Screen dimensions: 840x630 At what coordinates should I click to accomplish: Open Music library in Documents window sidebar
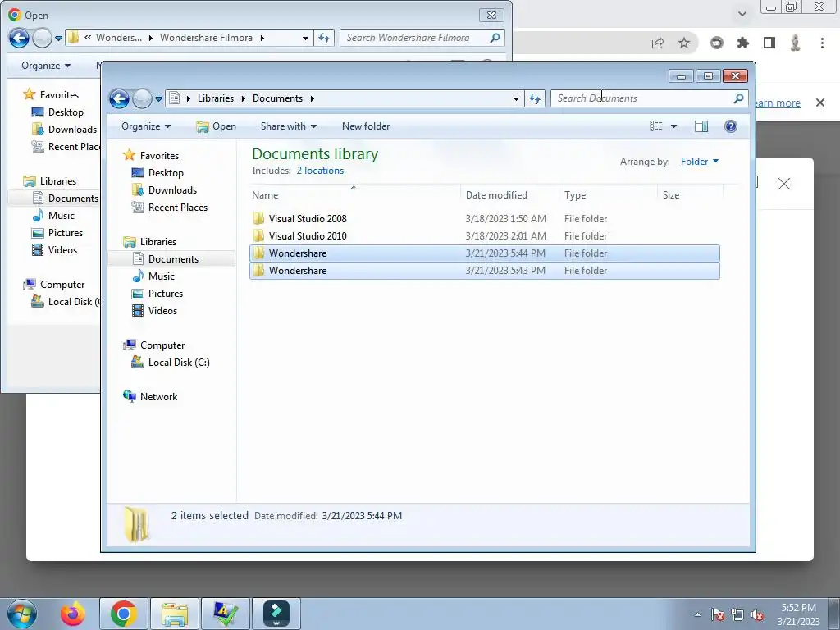pos(161,276)
